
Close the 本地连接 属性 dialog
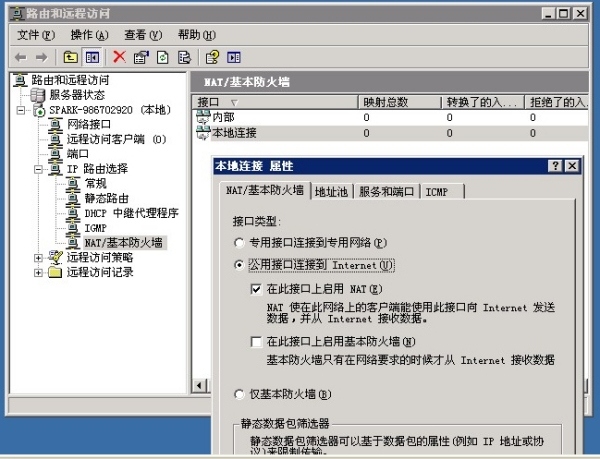[572, 166]
